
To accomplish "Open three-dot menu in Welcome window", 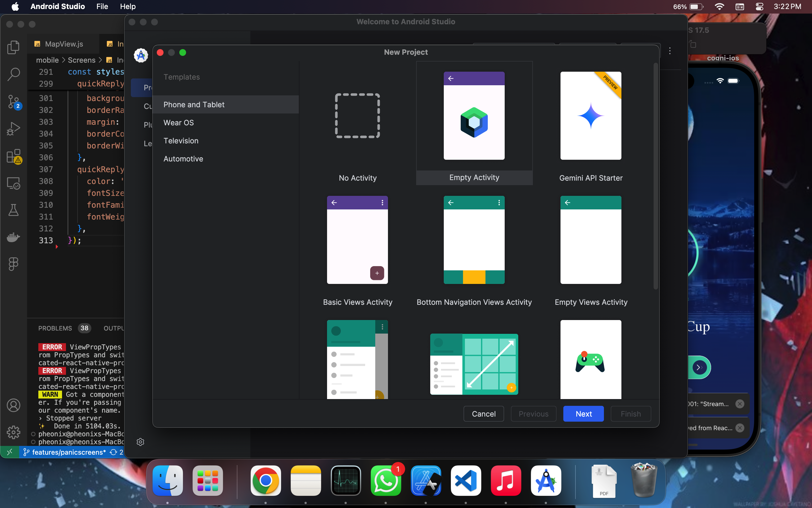I will [670, 51].
